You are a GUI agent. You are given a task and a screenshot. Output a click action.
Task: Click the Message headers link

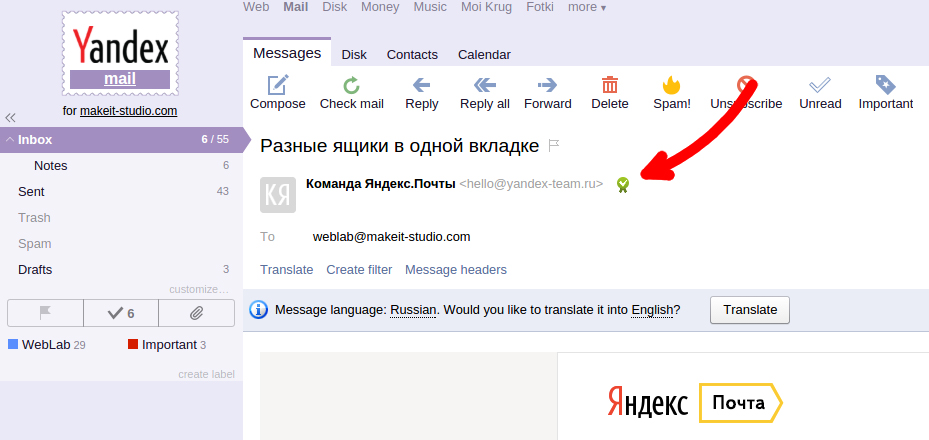click(456, 270)
